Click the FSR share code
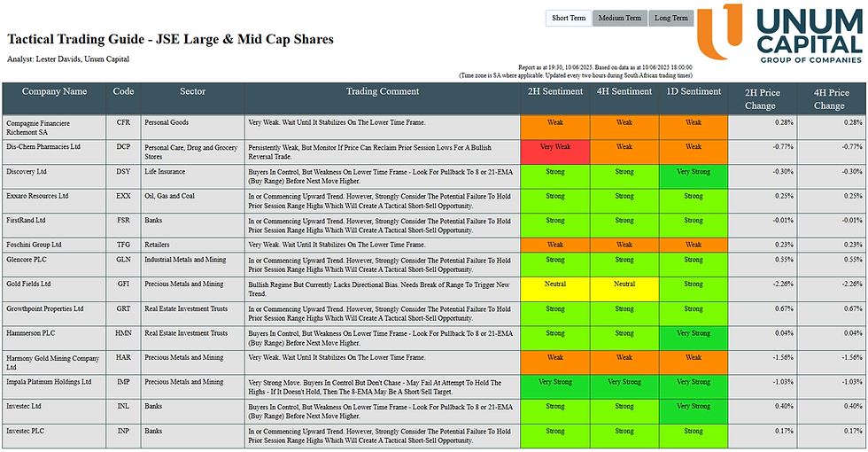 pyautogui.click(x=123, y=221)
